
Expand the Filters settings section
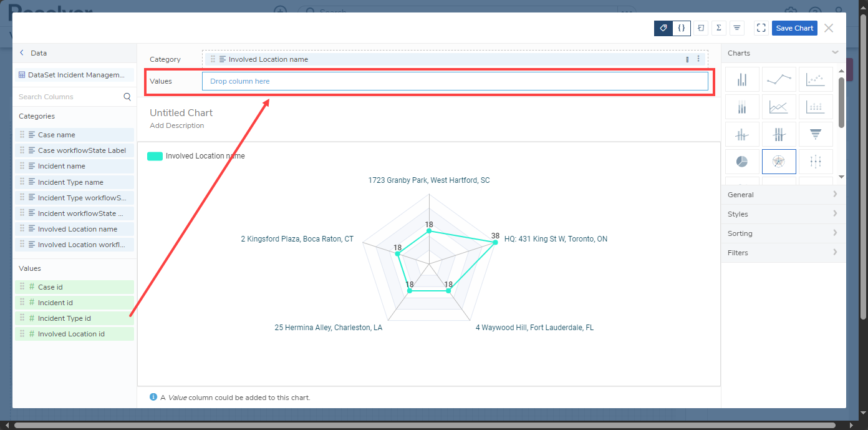pos(783,253)
